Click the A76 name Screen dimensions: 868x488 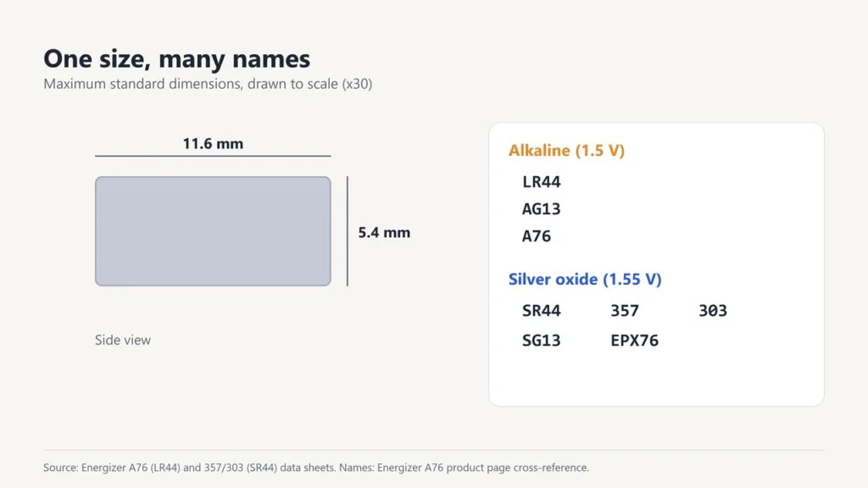point(537,236)
